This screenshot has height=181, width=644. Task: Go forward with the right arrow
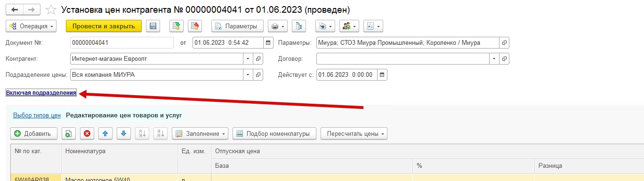pyautogui.click(x=32, y=9)
